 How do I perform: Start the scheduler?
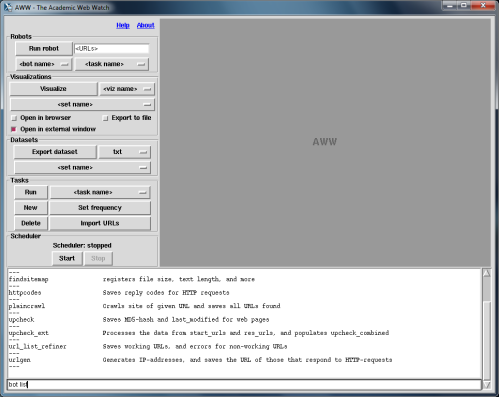click(67, 259)
